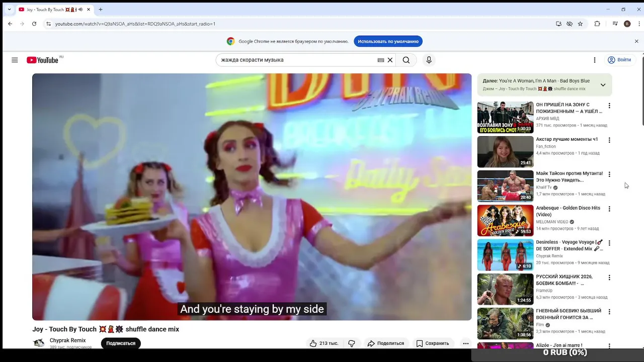Open options for Майк Тайсон против Мутанта video
This screenshot has width=644, height=362.
(609, 174)
